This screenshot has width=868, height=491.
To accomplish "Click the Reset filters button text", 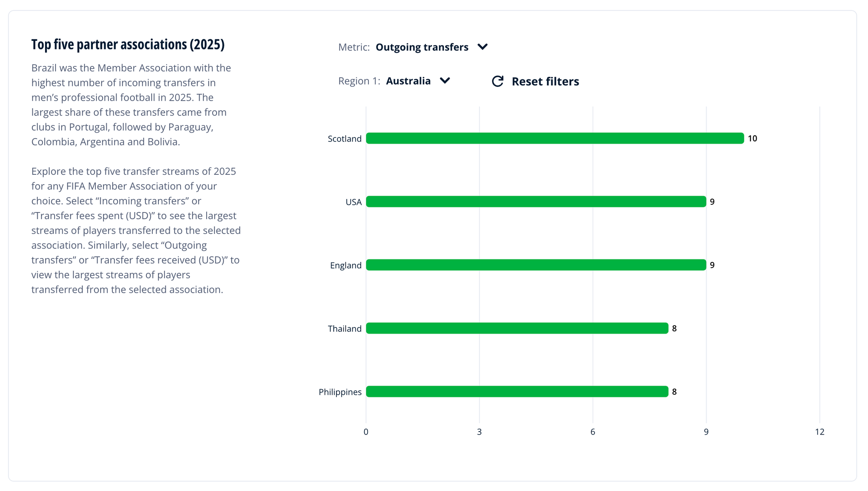I will 545,82.
